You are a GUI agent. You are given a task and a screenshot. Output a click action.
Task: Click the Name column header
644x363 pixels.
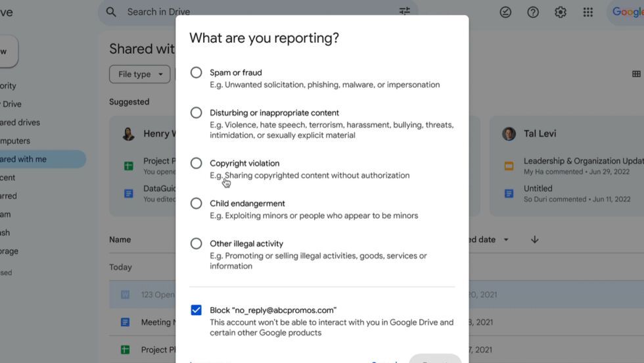[x=120, y=239]
